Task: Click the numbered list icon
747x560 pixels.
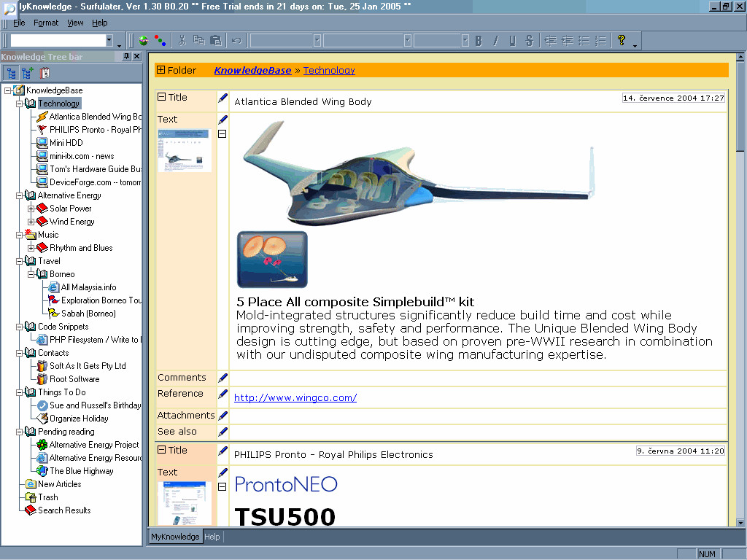Action: (601, 41)
